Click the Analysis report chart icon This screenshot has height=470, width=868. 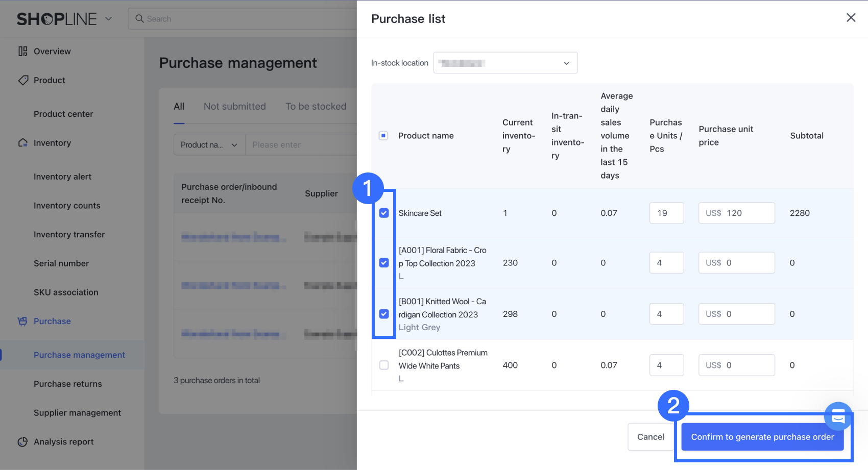pyautogui.click(x=22, y=442)
